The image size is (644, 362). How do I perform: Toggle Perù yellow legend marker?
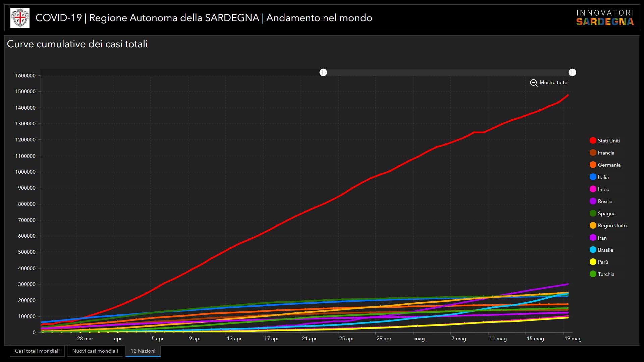[593, 262]
